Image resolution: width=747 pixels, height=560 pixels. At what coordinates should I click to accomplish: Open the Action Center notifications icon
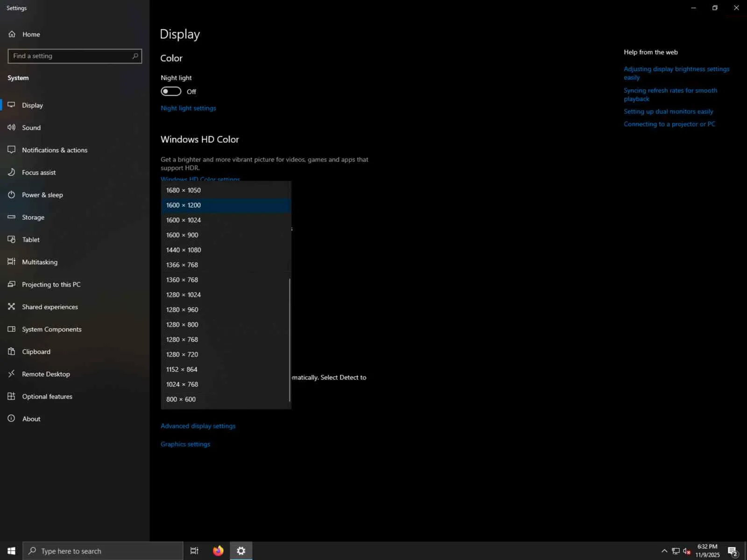point(733,551)
